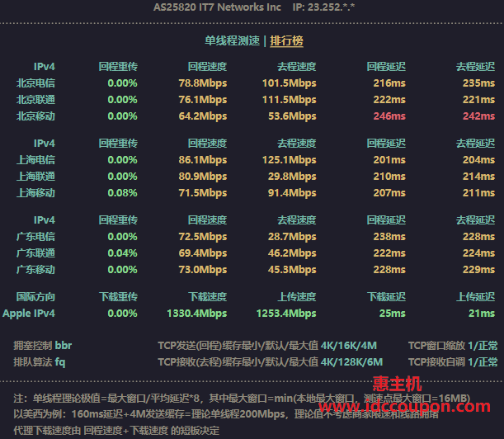This screenshot has height=439, width=504.
Task: Select the 204ms outbound latency value
Action: pos(478,160)
